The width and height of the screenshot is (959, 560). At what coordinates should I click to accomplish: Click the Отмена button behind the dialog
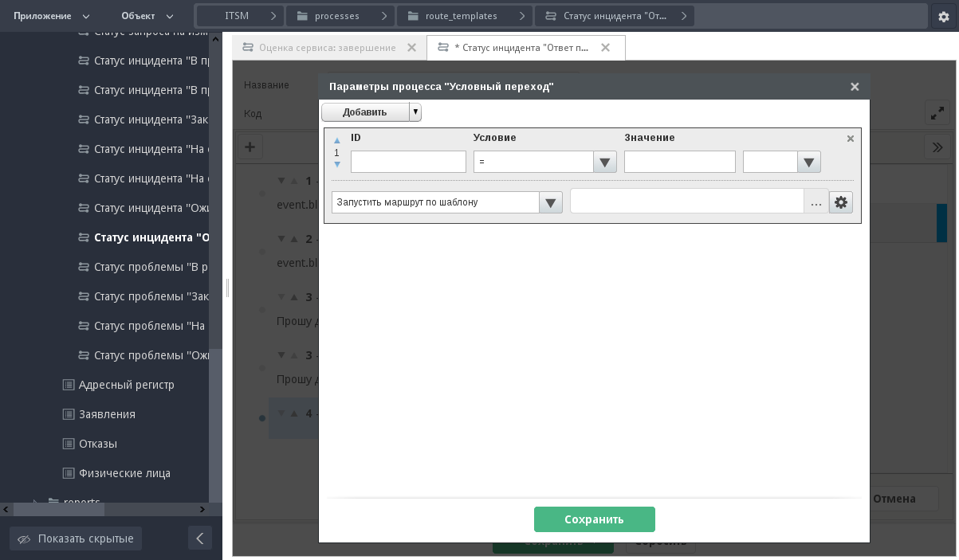tap(894, 499)
